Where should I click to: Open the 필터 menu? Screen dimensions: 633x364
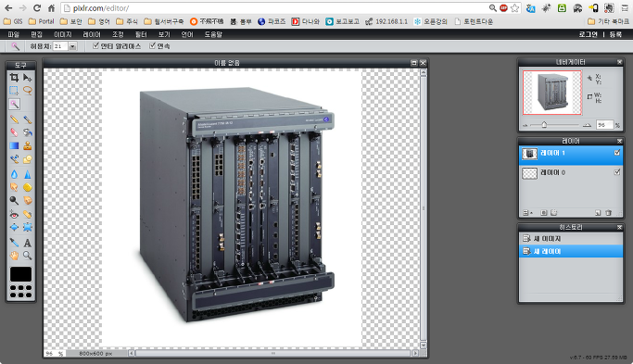coord(141,34)
